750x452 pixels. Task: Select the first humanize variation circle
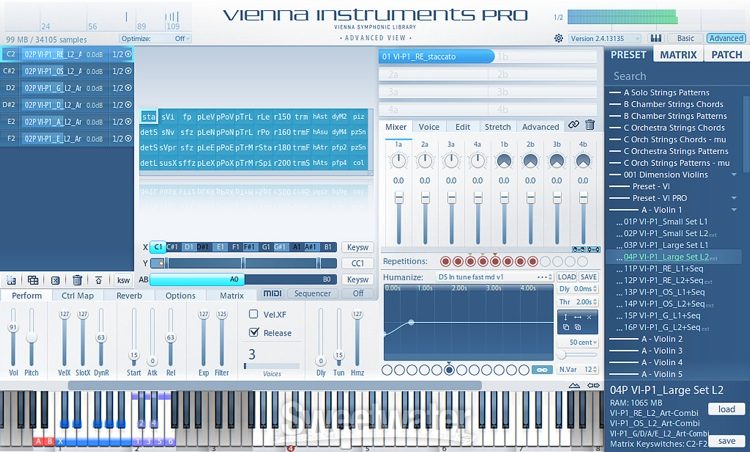pyautogui.click(x=387, y=370)
